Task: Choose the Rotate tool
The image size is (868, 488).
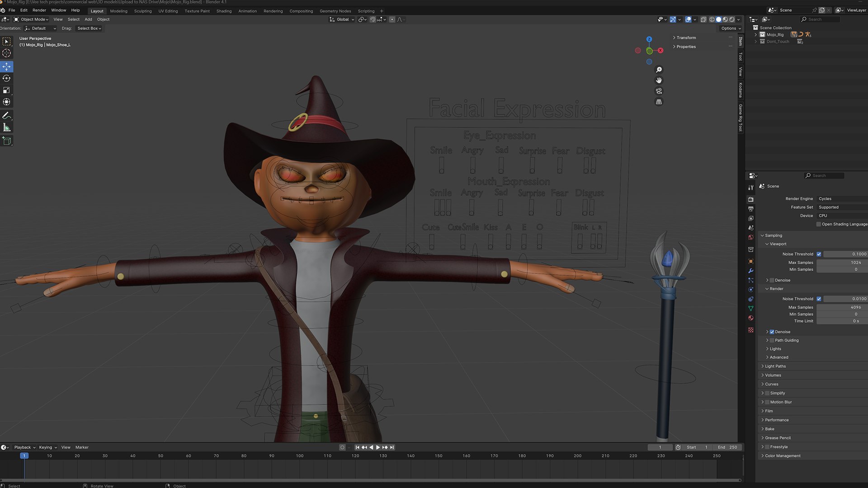Action: click(x=7, y=78)
